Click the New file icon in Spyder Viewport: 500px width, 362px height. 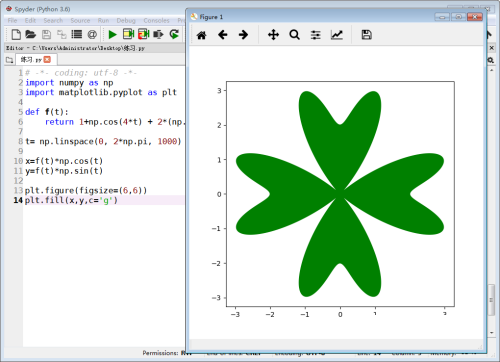(16, 34)
